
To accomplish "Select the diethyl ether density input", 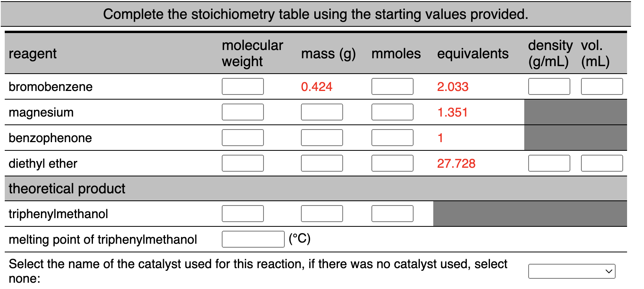I will pos(549,163).
